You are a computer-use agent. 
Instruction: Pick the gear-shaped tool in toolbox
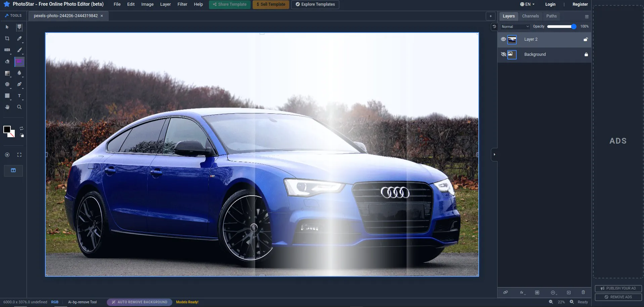tap(7, 84)
